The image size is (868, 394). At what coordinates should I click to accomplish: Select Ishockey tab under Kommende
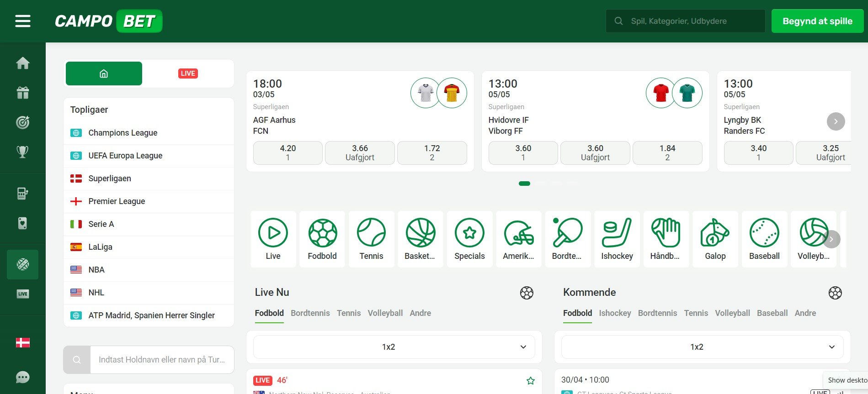point(615,313)
